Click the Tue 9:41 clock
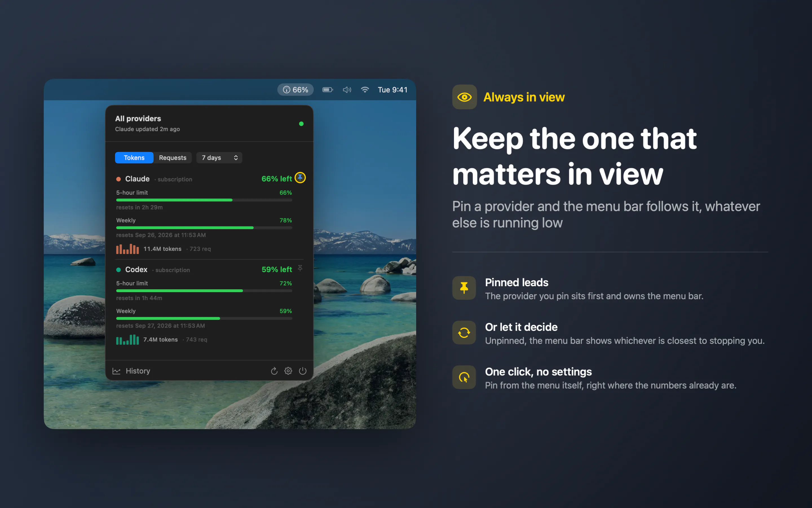The width and height of the screenshot is (812, 508). (x=392, y=90)
